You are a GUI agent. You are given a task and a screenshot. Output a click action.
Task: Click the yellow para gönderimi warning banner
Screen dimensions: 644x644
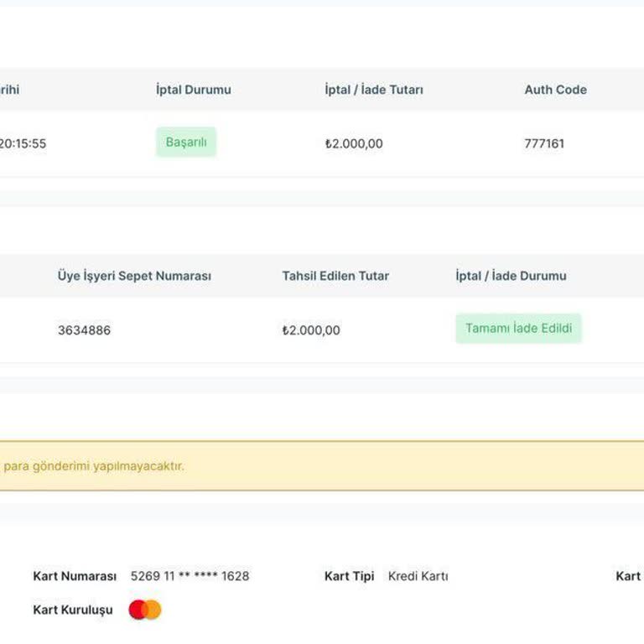[322, 465]
